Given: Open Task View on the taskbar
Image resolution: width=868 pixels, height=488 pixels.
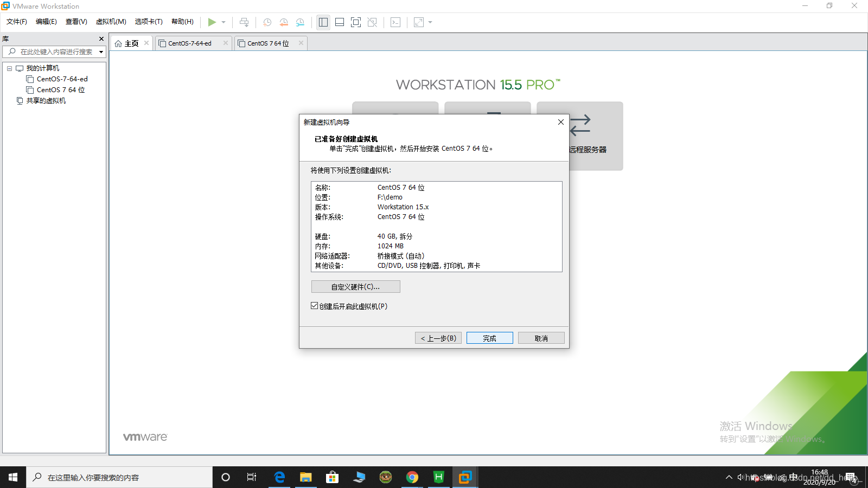Looking at the screenshot, I should pyautogui.click(x=252, y=477).
